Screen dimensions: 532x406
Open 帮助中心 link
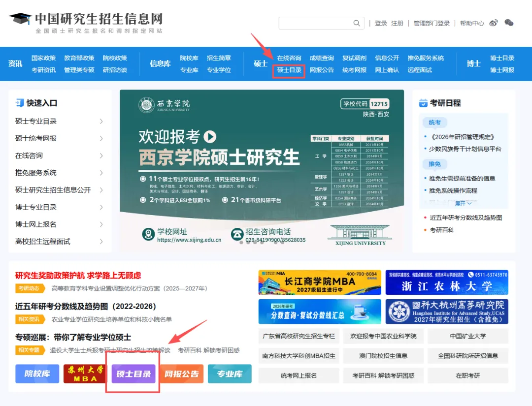click(471, 23)
